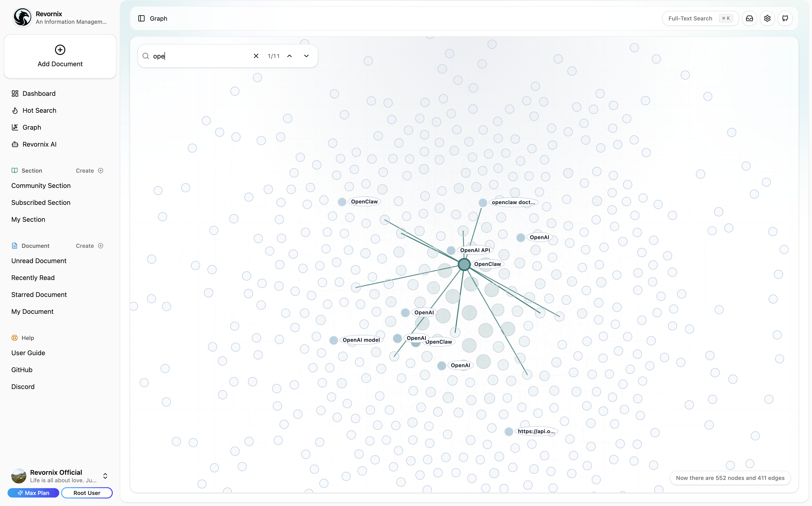Click the Revornix logo
Screen dimensions: 812x506
pyautogui.click(x=22, y=17)
